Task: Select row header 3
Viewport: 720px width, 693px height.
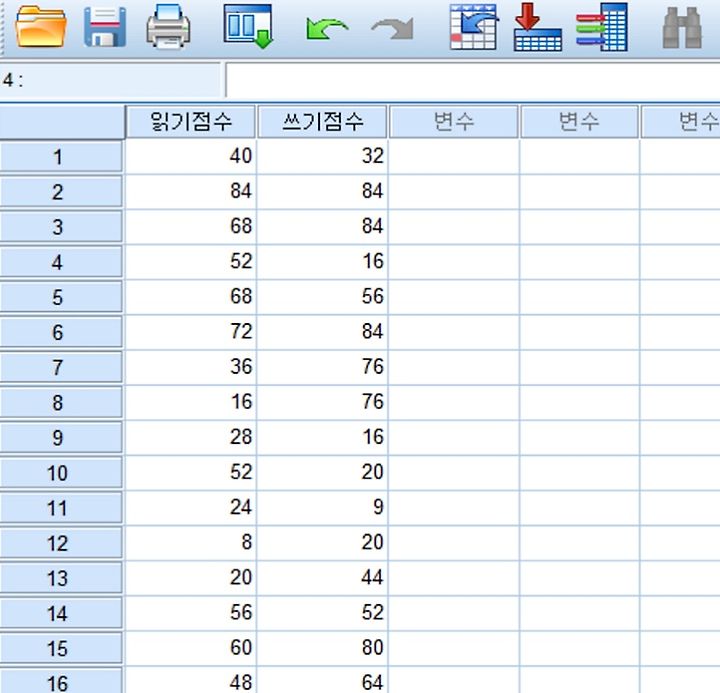Action: (x=61, y=227)
